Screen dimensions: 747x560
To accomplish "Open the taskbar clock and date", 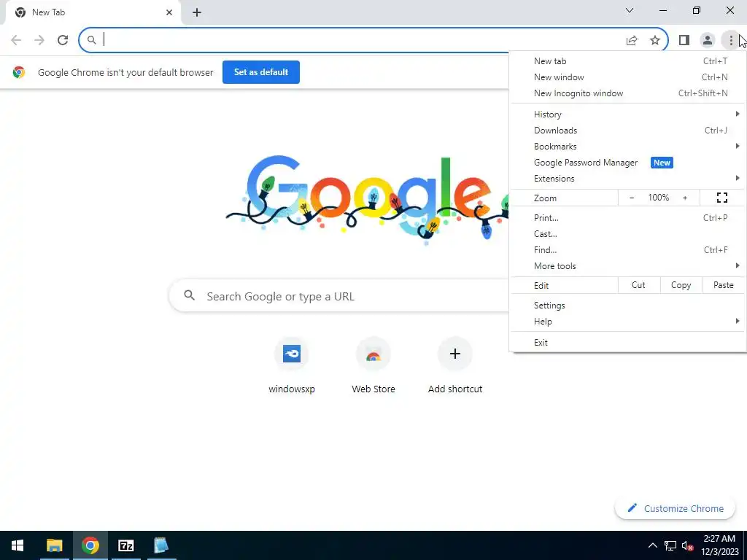I will click(719, 545).
